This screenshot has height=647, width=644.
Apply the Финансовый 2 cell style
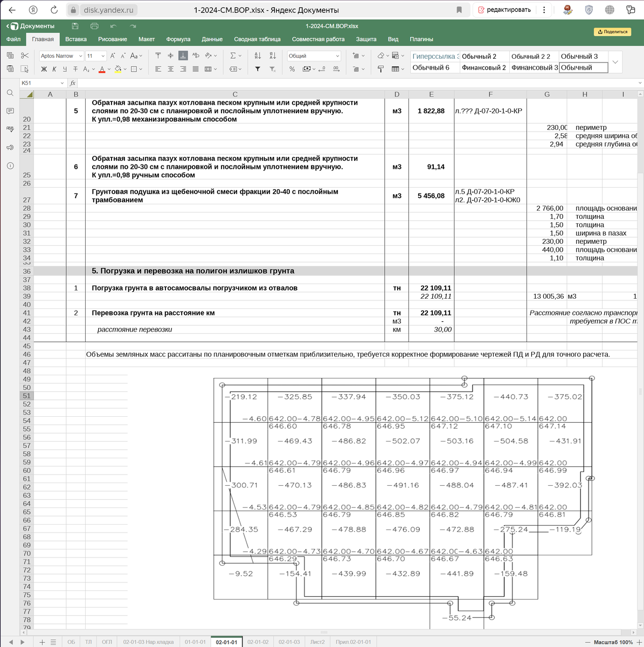(484, 67)
